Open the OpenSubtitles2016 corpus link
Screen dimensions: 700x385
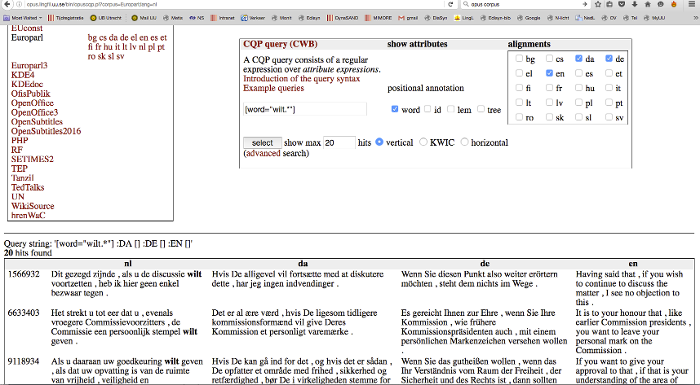point(46,131)
